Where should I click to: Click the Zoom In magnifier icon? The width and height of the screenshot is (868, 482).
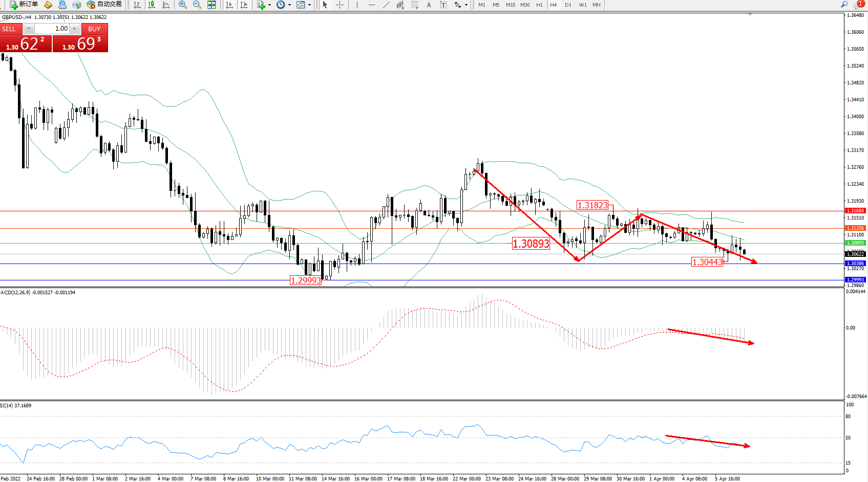coord(182,5)
